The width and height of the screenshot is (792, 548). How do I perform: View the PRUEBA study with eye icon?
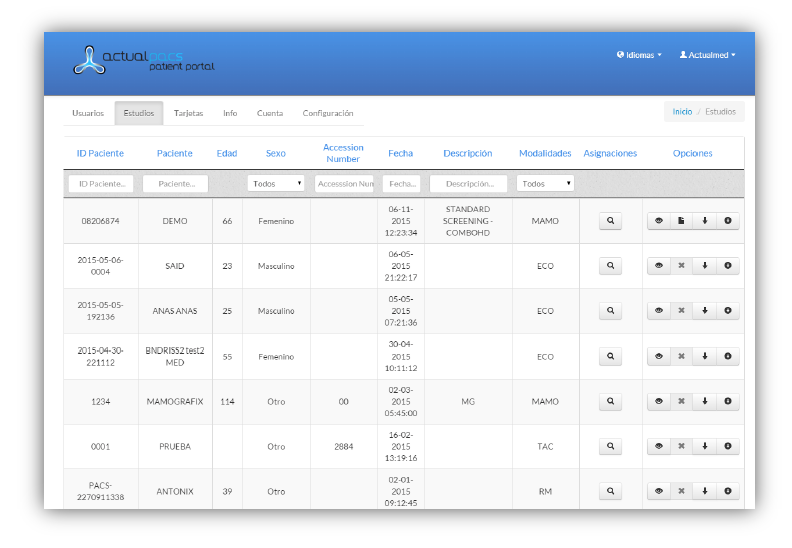coord(659,446)
